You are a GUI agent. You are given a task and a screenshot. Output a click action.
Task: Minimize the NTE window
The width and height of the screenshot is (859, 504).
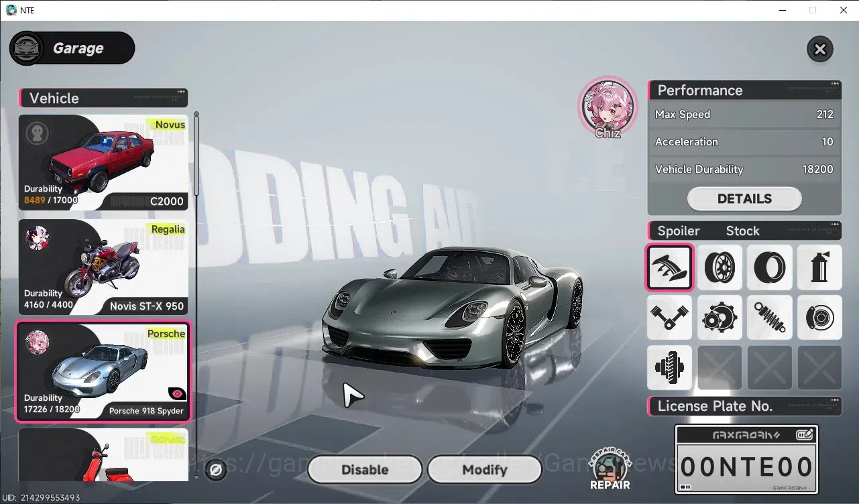(x=781, y=10)
